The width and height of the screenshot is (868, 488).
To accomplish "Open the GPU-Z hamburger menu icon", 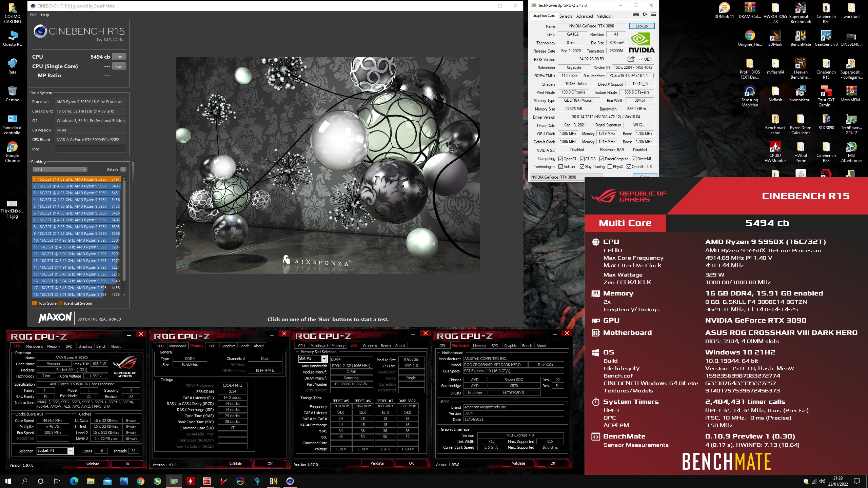I will tap(653, 14).
